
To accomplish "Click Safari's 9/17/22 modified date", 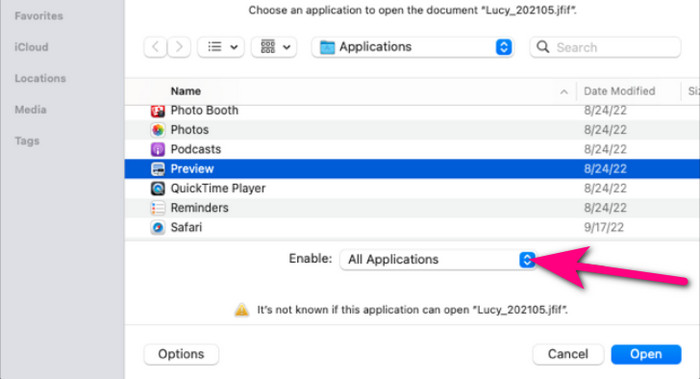I will click(x=604, y=227).
